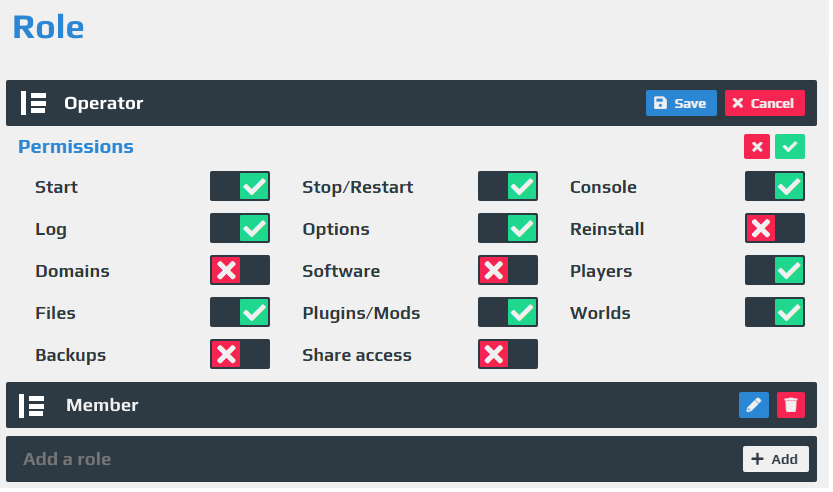The image size is (833, 492).
Task: Cancel editing the Operator role
Action: 764,103
